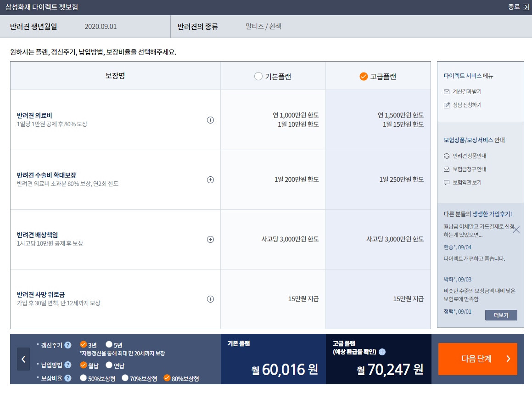The image size is (532, 393).
Task: Click the 다이렉트 서비스 메뉴 heading
Action: 468,76
